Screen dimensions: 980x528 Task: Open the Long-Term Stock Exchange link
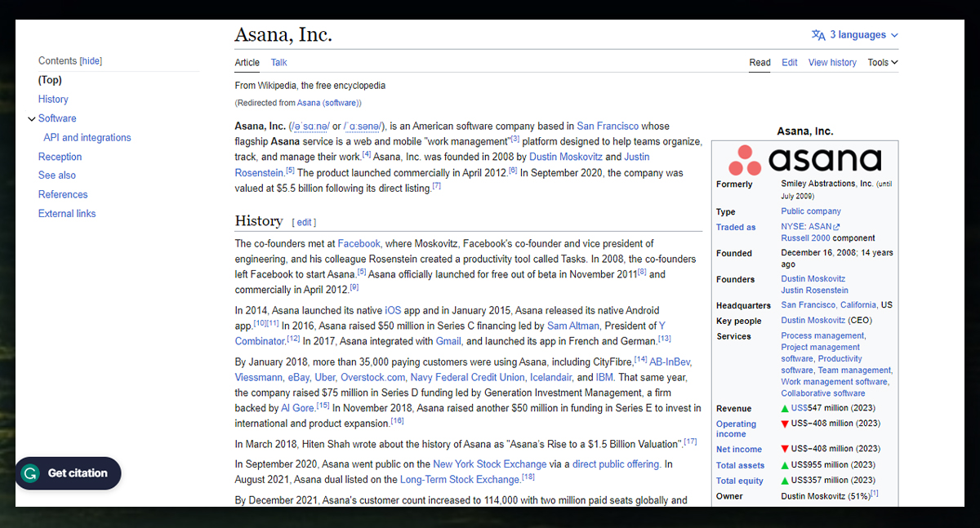460,479
